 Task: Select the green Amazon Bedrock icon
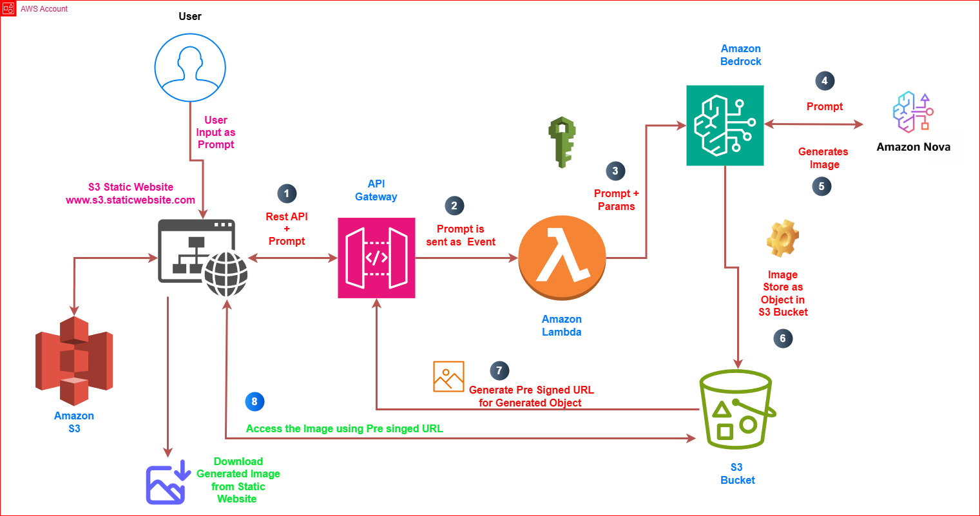(x=725, y=125)
